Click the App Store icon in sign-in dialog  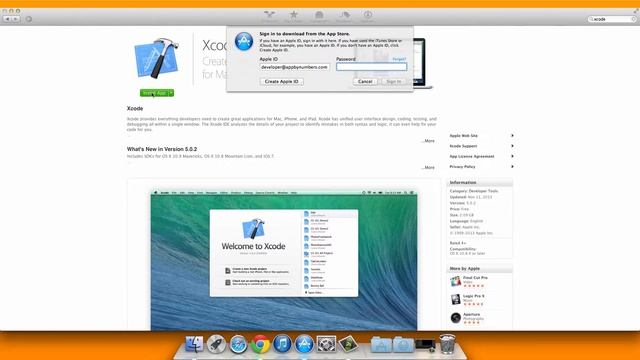[x=244, y=41]
